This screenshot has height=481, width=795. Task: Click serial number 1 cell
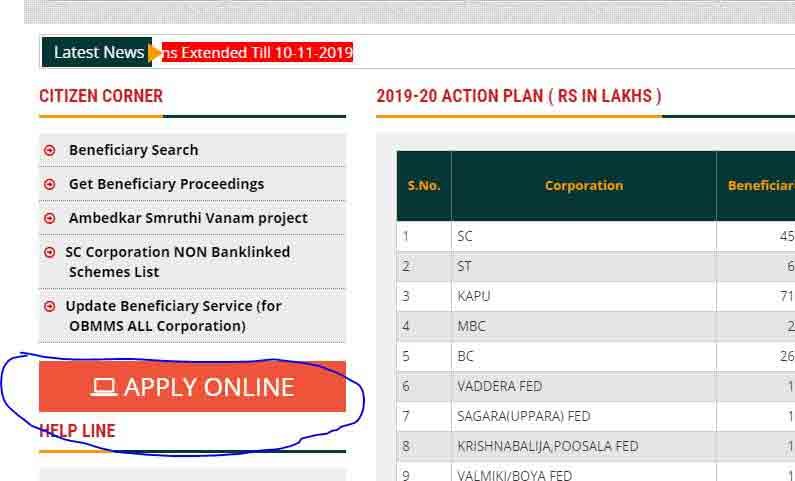tap(424, 236)
